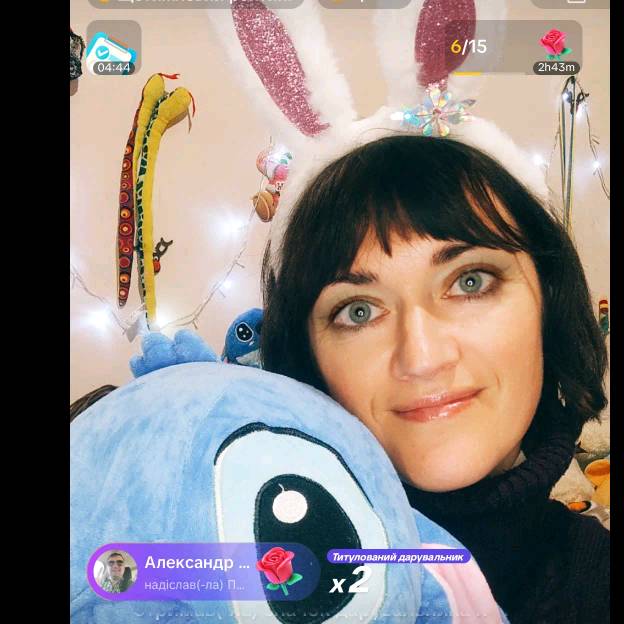Tap the faded text below gift banner
This screenshot has height=624, width=624.
[x=300, y=611]
